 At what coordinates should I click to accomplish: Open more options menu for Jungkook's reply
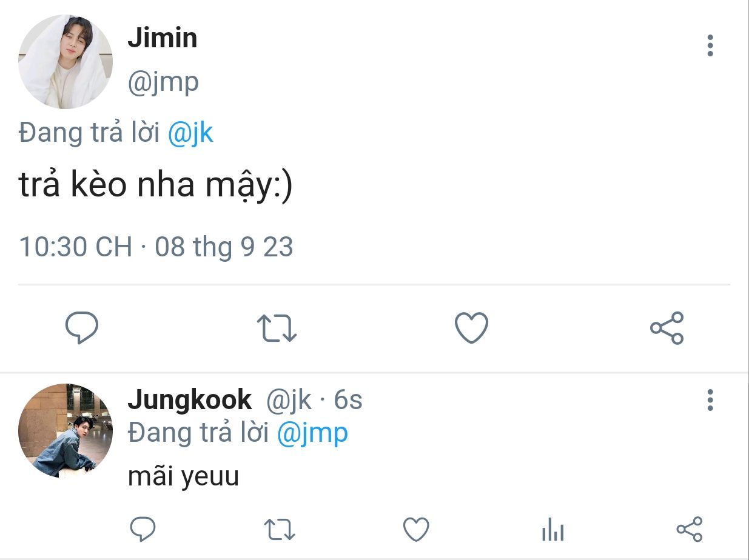(x=710, y=400)
